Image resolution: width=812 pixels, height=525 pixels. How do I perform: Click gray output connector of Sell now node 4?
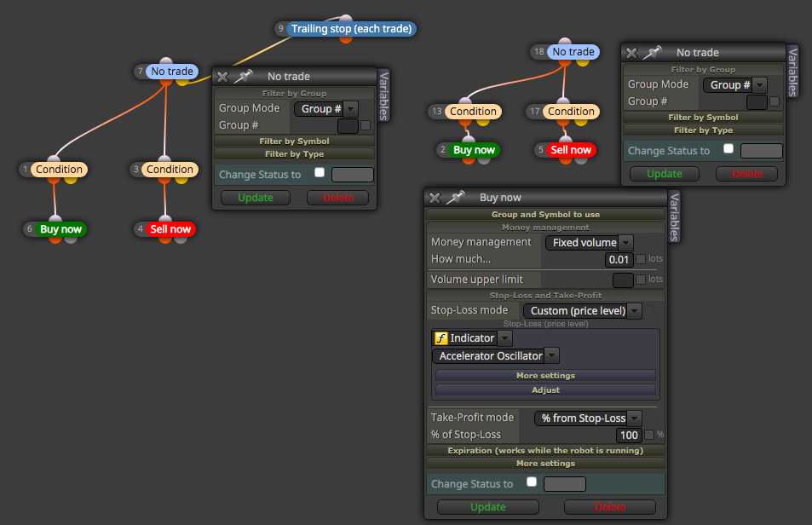click(181, 239)
